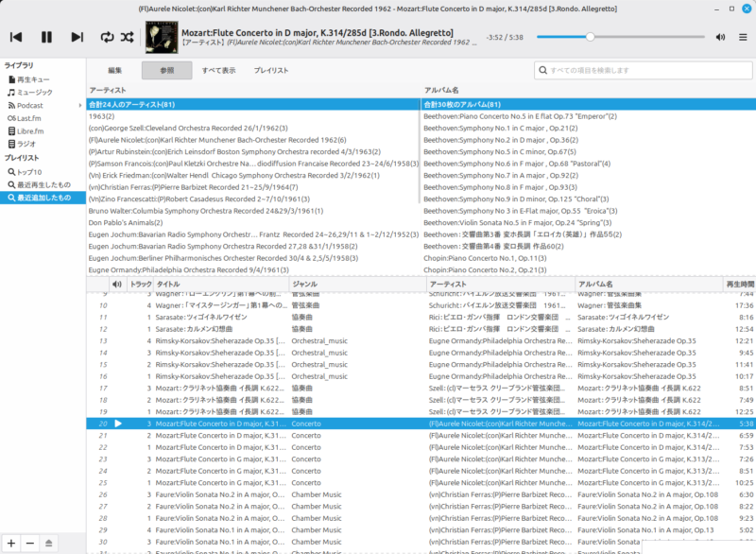Open the プレイリスト toolbar menu

pyautogui.click(x=271, y=71)
